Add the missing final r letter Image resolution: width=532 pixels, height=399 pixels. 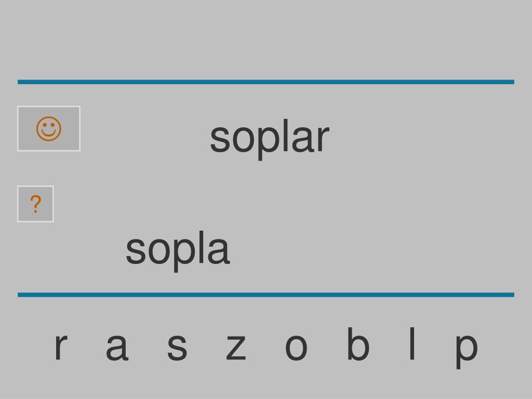pyautogui.click(x=61, y=347)
